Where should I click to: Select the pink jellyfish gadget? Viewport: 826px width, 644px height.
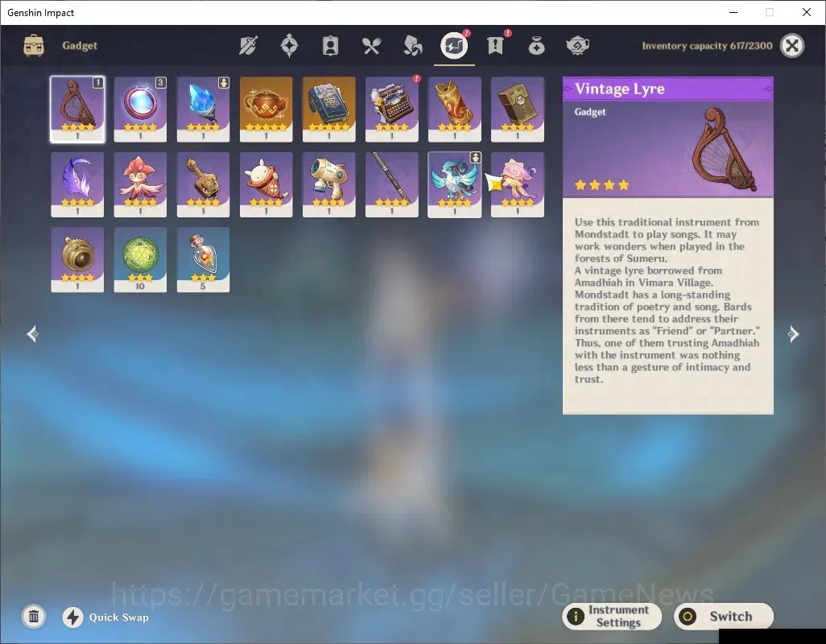518,184
